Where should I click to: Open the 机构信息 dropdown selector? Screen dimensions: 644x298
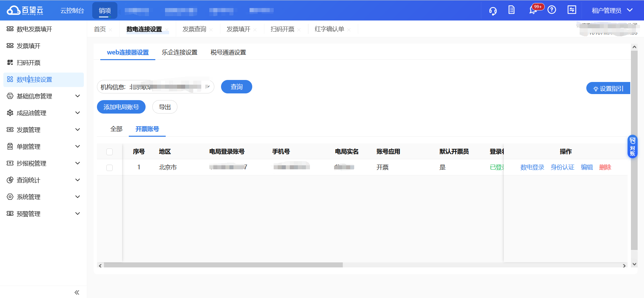pos(156,87)
